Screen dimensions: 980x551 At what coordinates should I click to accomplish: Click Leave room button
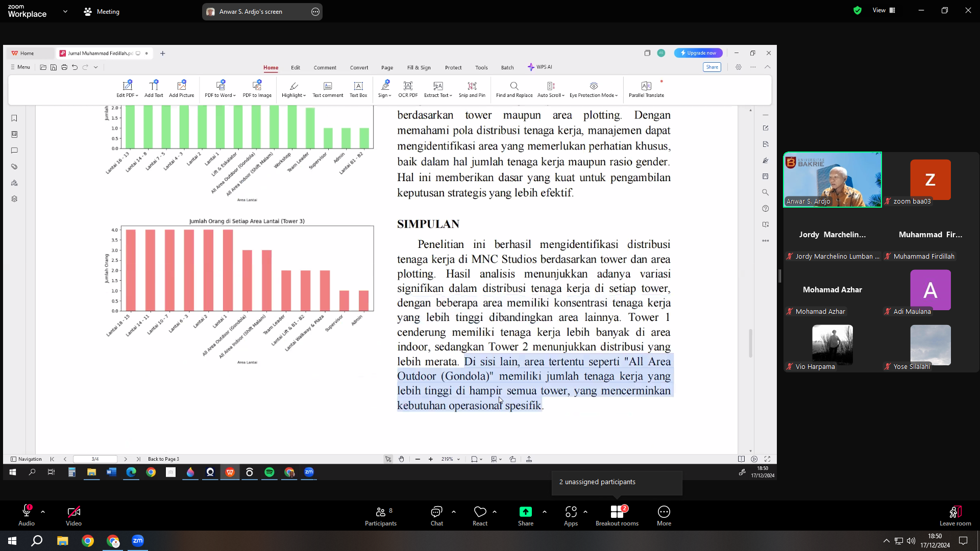(955, 516)
